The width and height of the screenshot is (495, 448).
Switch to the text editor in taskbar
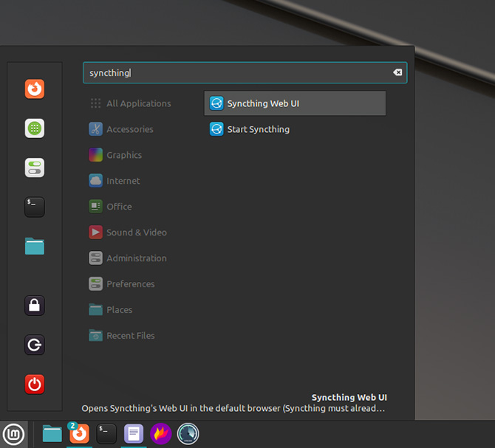click(134, 434)
